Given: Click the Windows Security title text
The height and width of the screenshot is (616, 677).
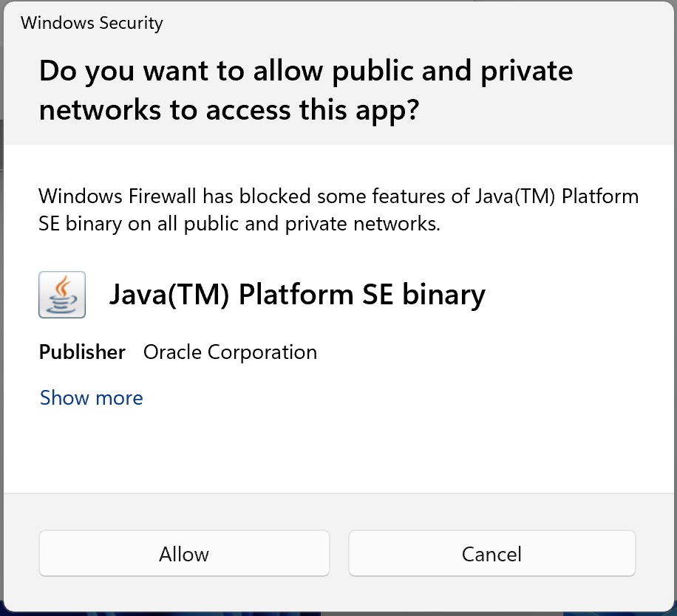Looking at the screenshot, I should click(x=92, y=23).
